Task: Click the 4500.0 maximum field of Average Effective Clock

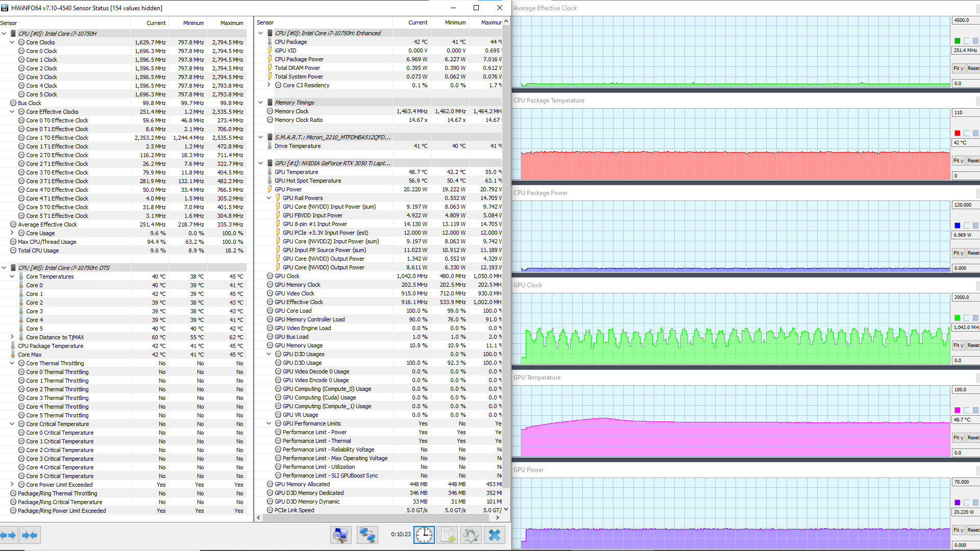Action: [964, 20]
